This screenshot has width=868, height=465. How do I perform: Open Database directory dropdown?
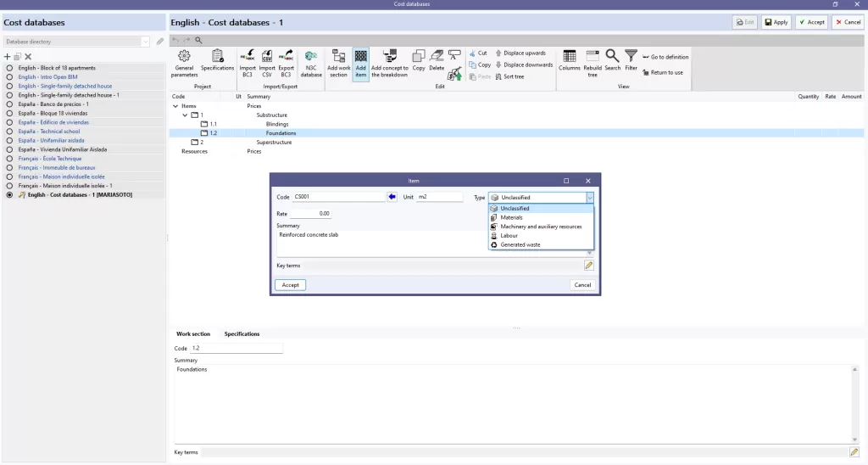[x=145, y=42]
